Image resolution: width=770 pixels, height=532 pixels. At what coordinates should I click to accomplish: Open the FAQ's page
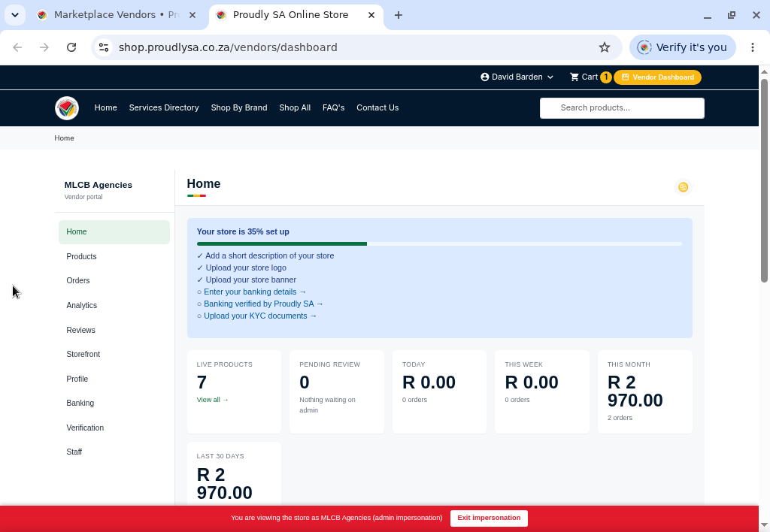tap(333, 108)
